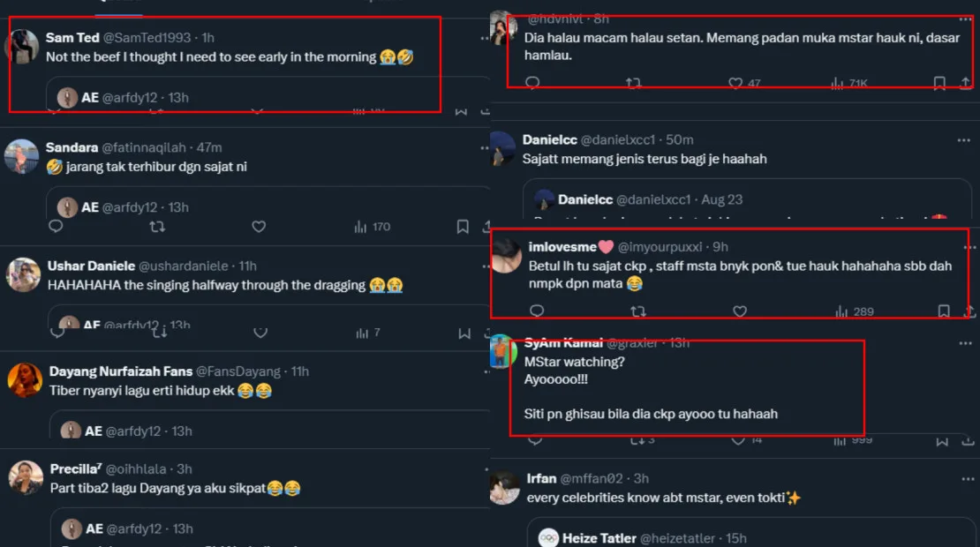Open Dayang Nurfaizah Fans profile link
The width and height of the screenshot is (980, 547).
point(120,371)
